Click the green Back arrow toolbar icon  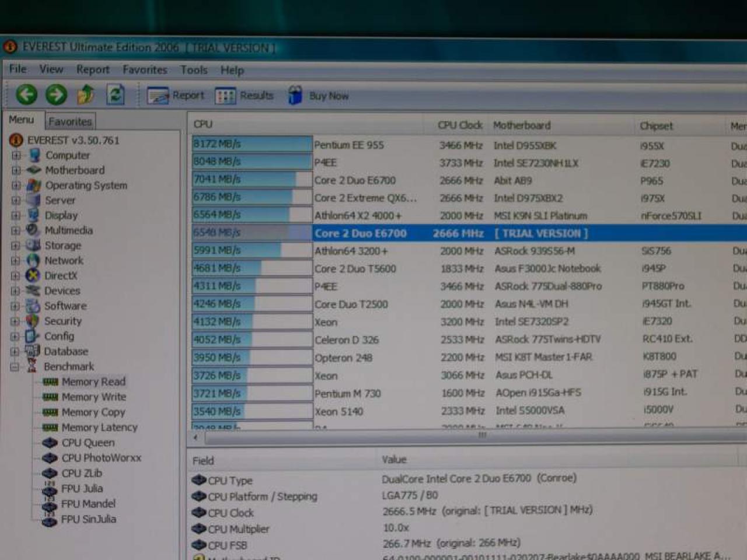click(x=26, y=94)
